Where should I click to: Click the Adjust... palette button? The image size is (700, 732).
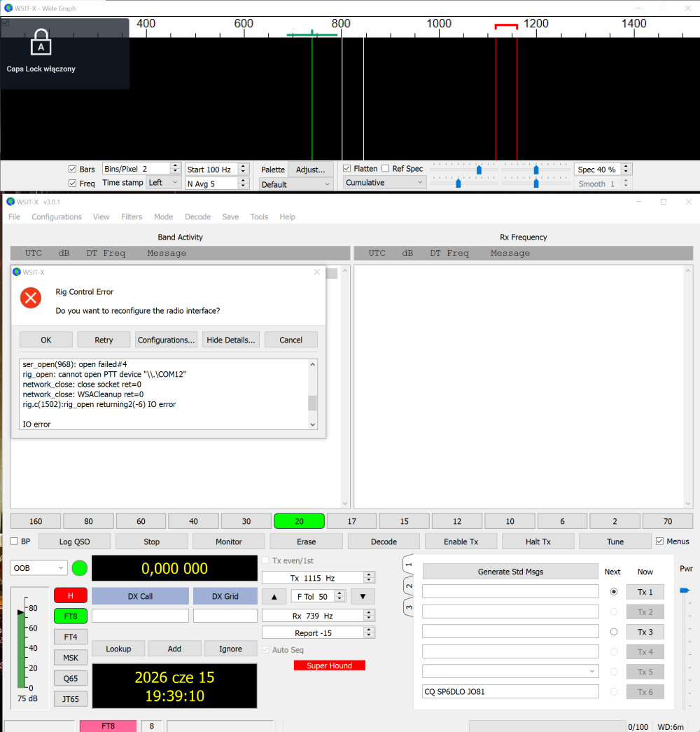coord(310,170)
